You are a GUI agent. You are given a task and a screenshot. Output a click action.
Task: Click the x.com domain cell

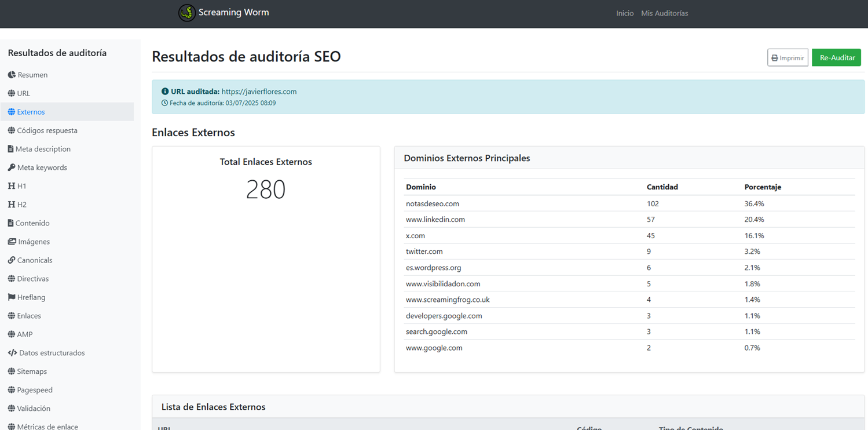tap(415, 236)
